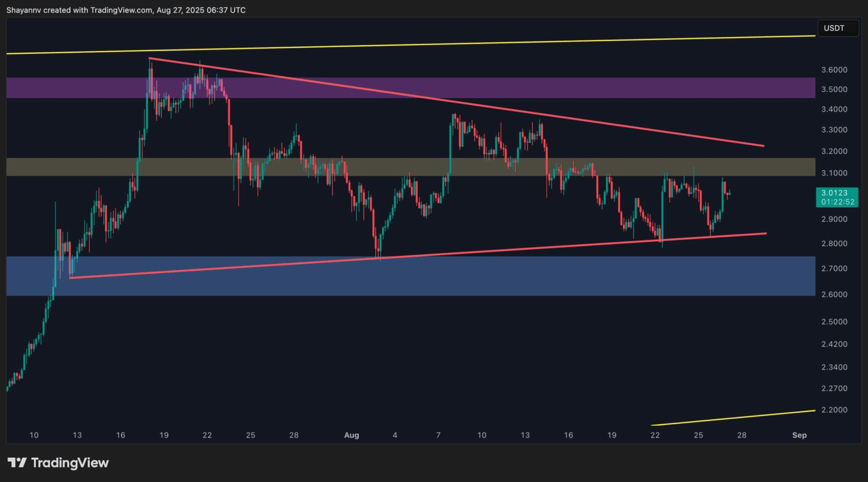Click the Aug label on time axis
Screen dimensions: 868x482
coord(351,435)
